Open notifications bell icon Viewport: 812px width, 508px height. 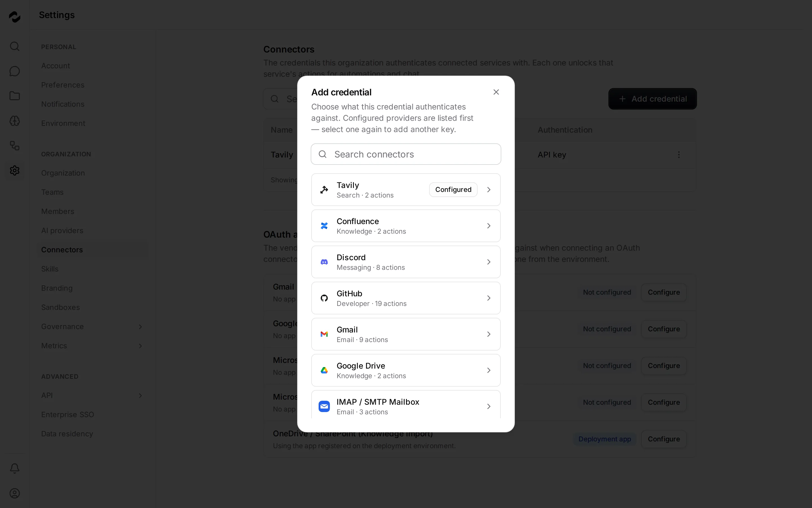14,468
